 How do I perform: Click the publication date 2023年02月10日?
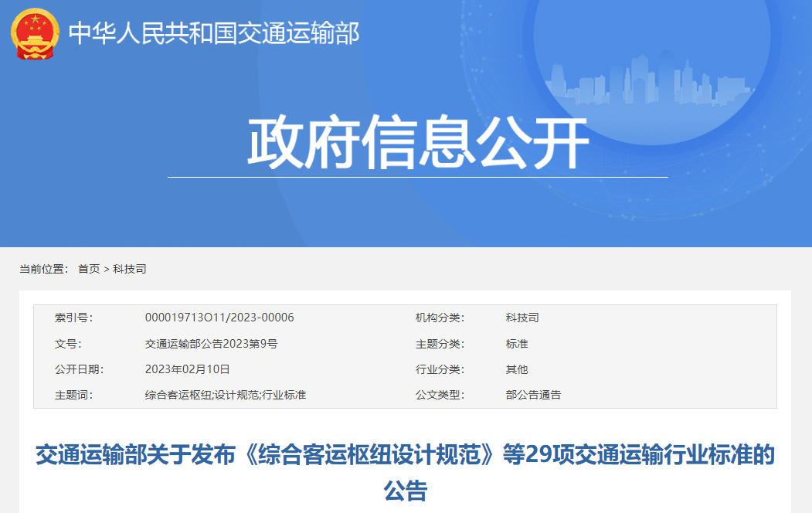187,369
